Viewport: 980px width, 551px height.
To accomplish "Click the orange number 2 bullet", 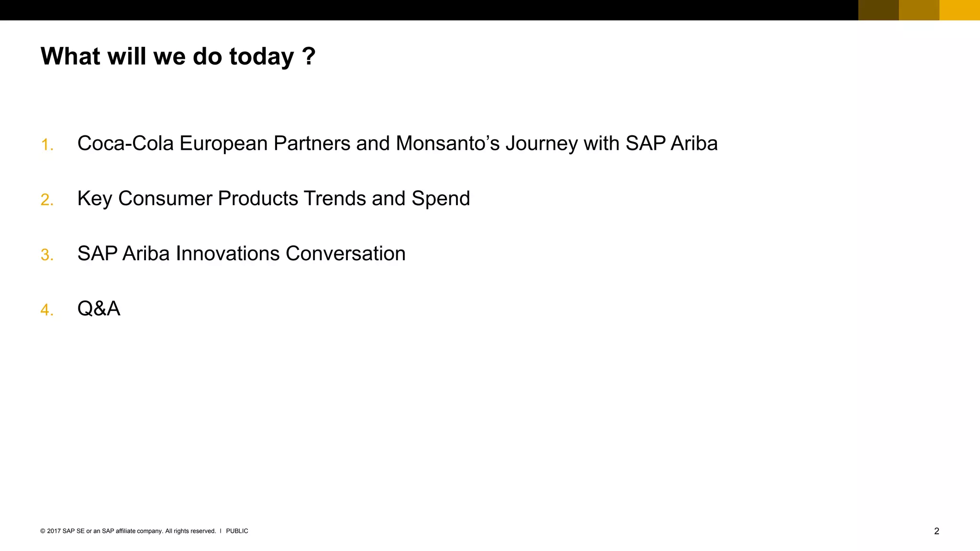I will 47,200.
